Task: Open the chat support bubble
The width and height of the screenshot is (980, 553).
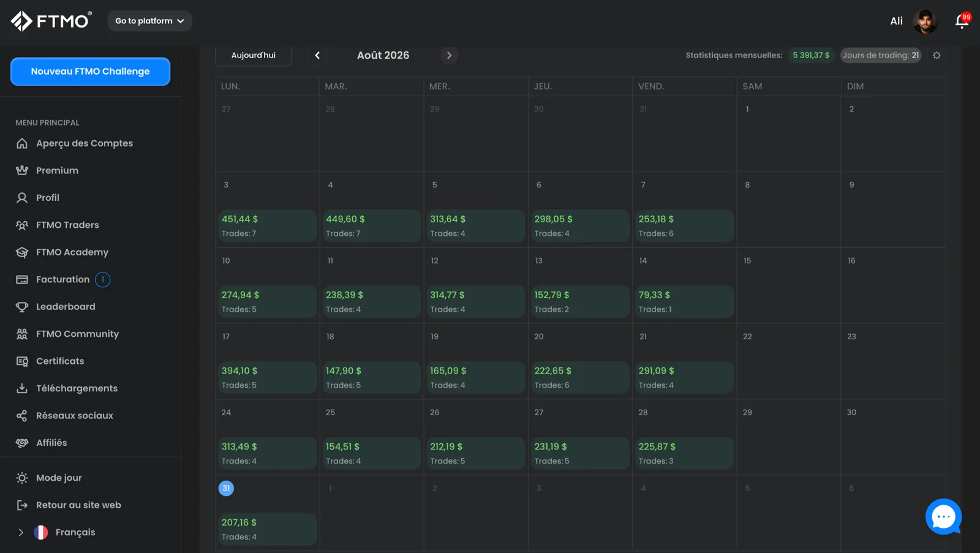Action: [x=943, y=516]
